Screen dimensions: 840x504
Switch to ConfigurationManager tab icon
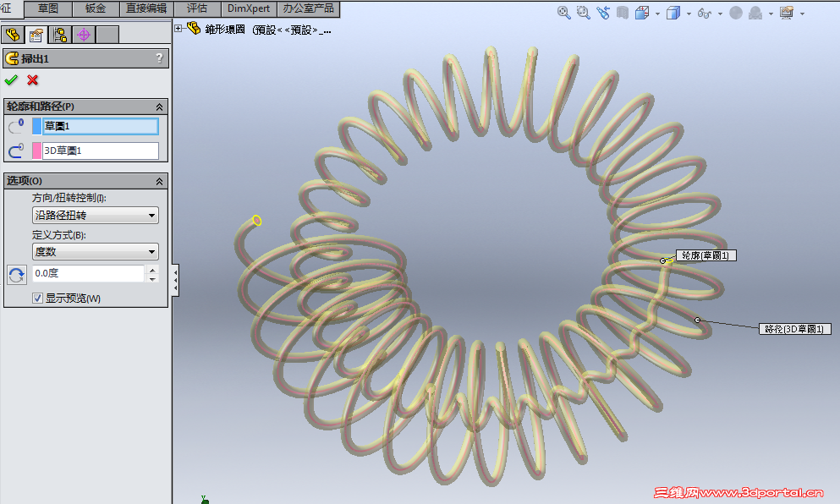(60, 36)
